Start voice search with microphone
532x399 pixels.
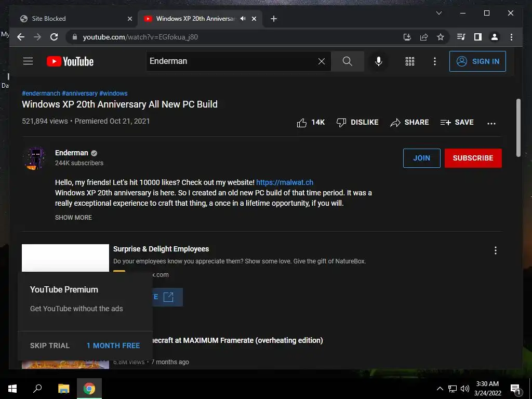(379, 61)
